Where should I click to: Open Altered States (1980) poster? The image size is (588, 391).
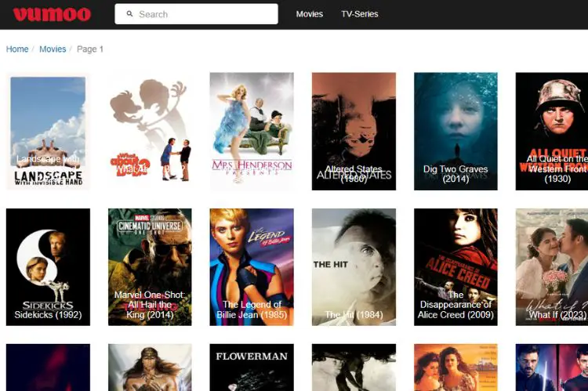pos(354,131)
